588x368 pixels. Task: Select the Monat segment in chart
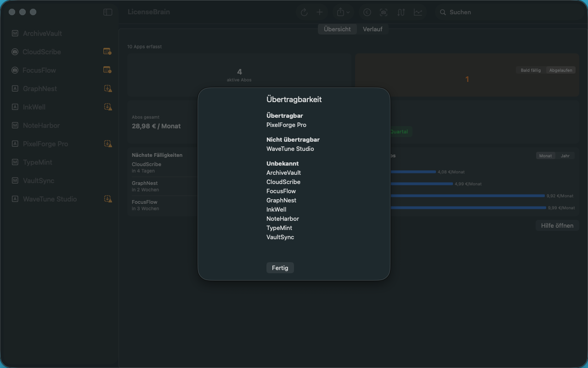click(x=545, y=156)
